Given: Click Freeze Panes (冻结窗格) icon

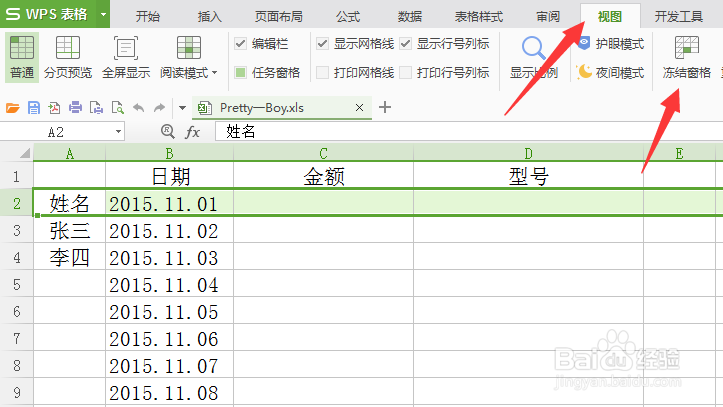Looking at the screenshot, I should coord(687,47).
